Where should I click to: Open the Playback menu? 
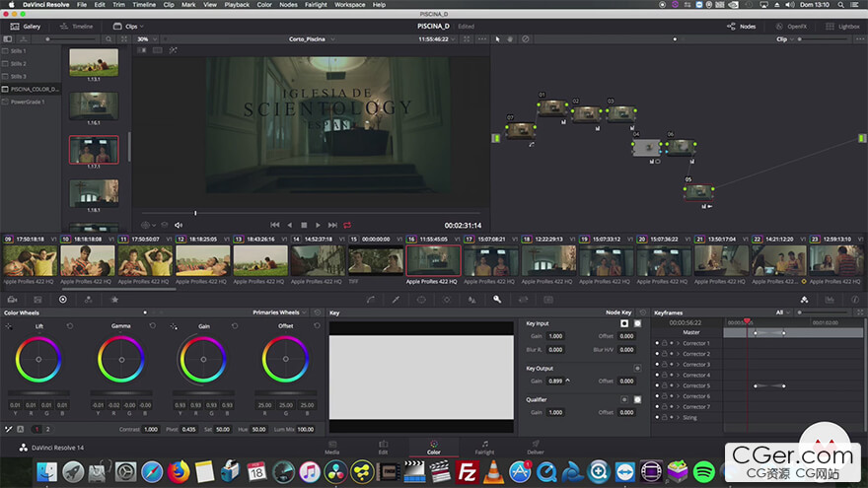pyautogui.click(x=237, y=4)
